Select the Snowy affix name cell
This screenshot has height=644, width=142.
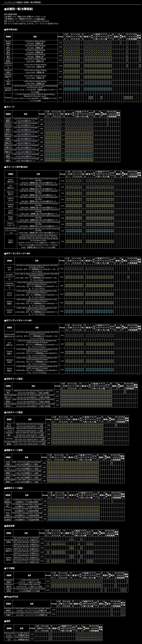[8, 392]
